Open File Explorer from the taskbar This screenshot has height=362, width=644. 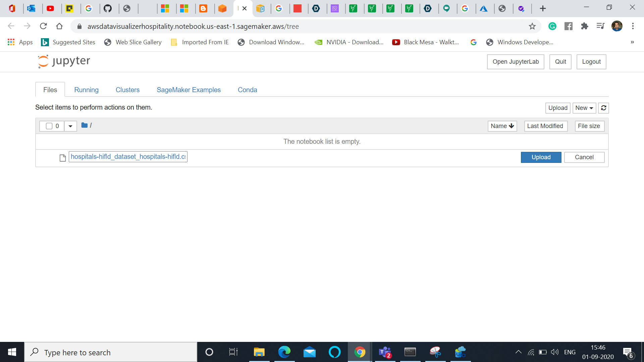(259, 352)
